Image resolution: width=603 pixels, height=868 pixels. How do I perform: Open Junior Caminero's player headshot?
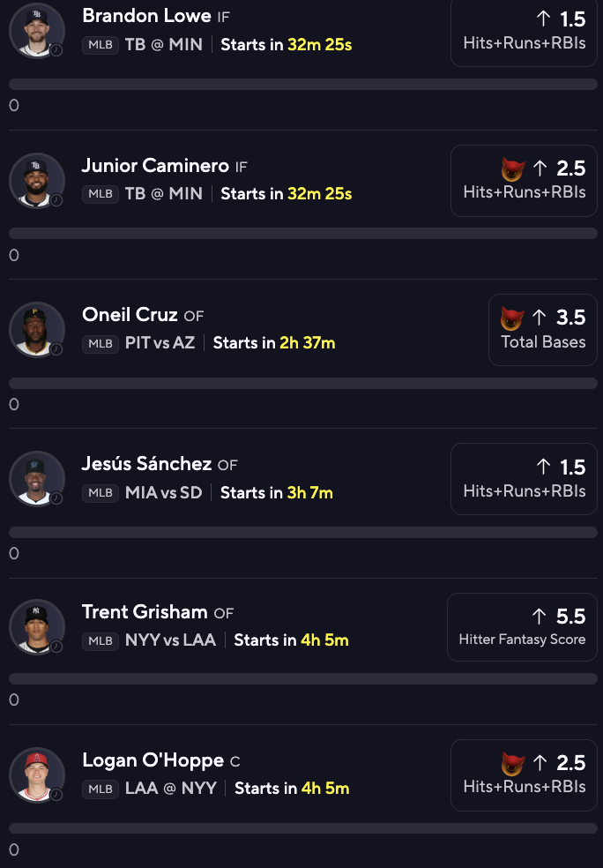[x=37, y=180]
